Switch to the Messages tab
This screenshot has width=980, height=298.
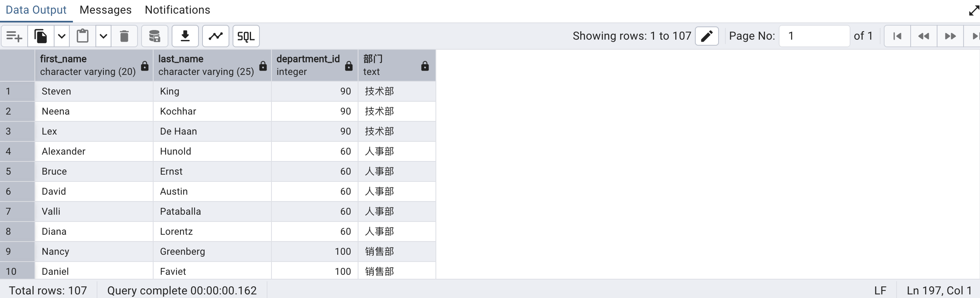(105, 10)
